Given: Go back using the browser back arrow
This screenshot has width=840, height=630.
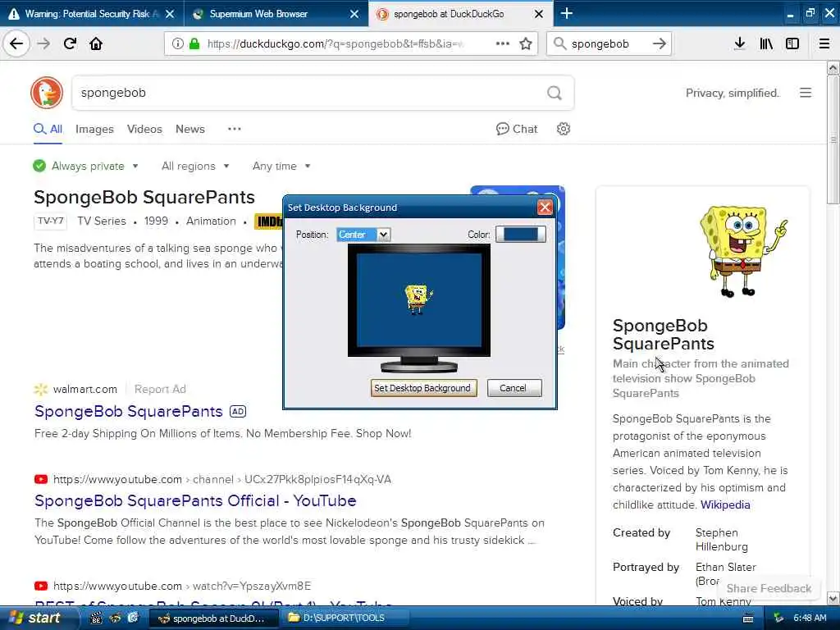Looking at the screenshot, I should [x=16, y=43].
